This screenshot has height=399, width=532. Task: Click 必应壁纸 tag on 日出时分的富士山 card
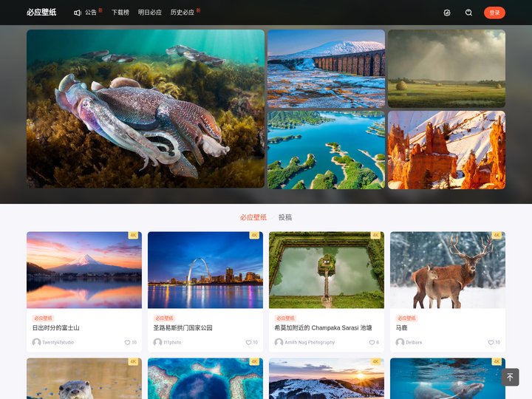point(43,318)
